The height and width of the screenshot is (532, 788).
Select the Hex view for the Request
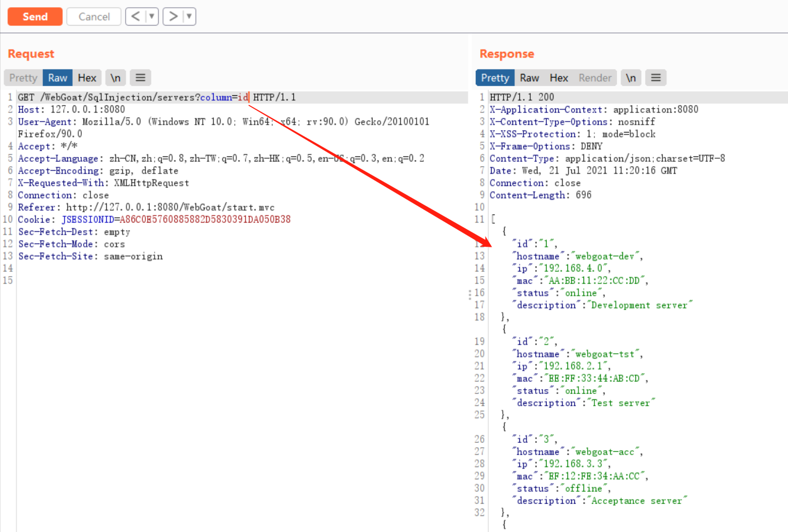coord(87,78)
